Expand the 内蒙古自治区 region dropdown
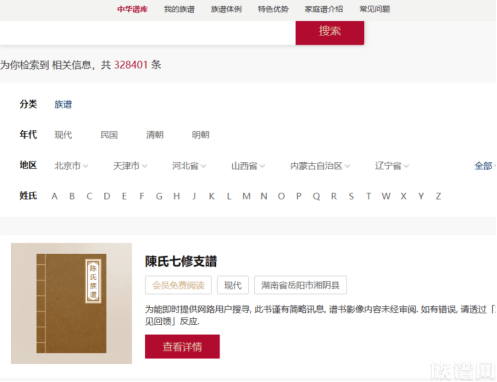497x382 pixels. [320, 166]
